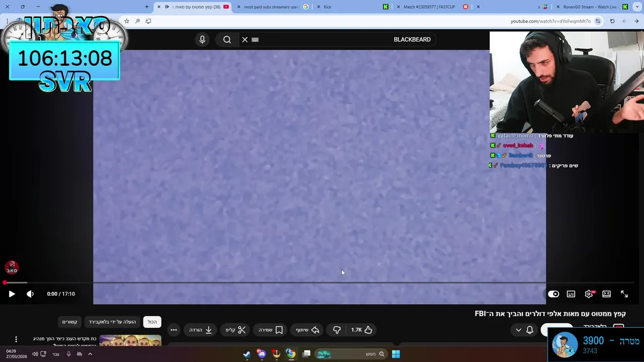Clear the BLACKBEARD search text
644x362 pixels.
[x=245, y=40]
